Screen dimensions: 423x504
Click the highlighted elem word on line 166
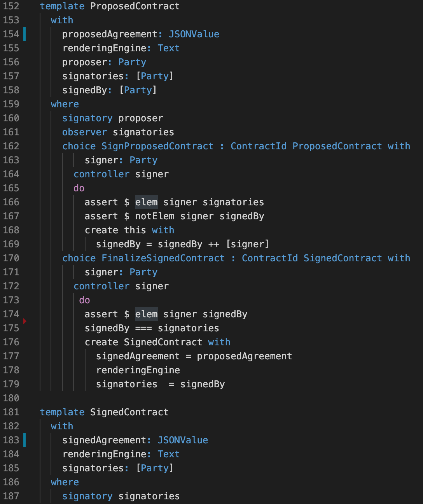(x=147, y=202)
